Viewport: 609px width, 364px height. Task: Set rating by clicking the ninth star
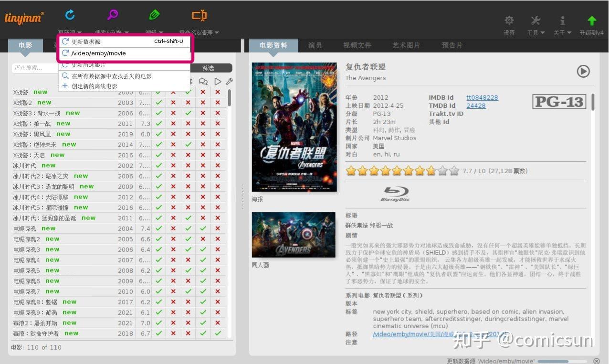click(442, 171)
